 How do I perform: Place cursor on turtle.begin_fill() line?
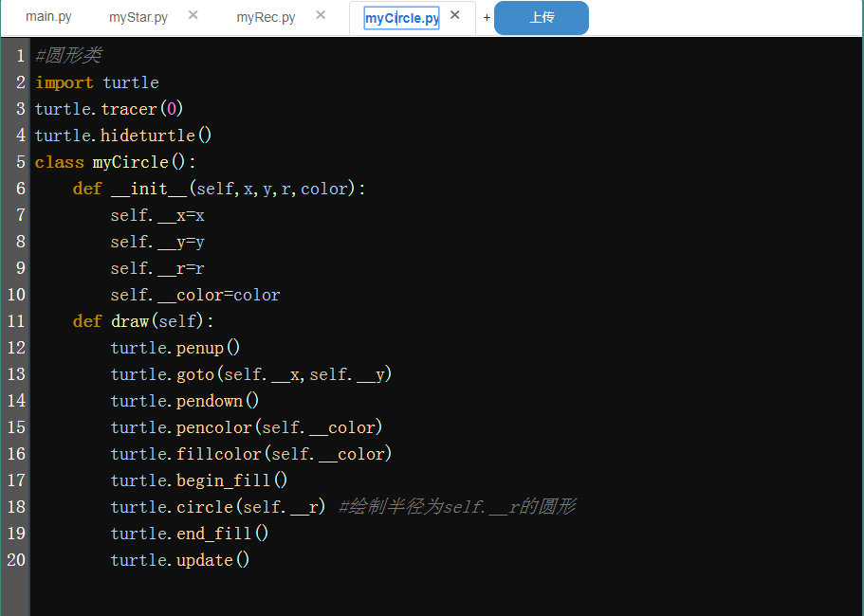[x=199, y=480]
